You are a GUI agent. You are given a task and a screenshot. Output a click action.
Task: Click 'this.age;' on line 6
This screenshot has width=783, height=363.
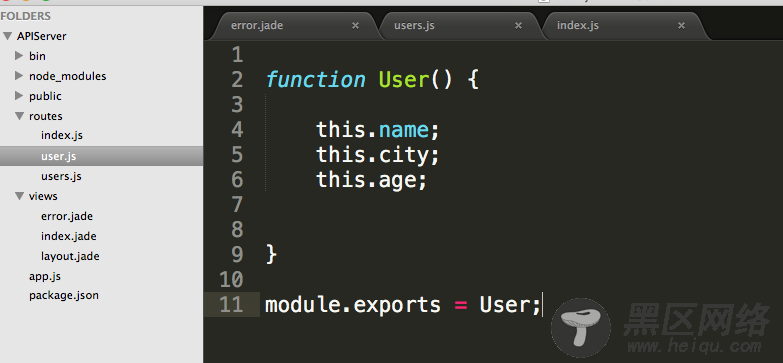click(372, 180)
